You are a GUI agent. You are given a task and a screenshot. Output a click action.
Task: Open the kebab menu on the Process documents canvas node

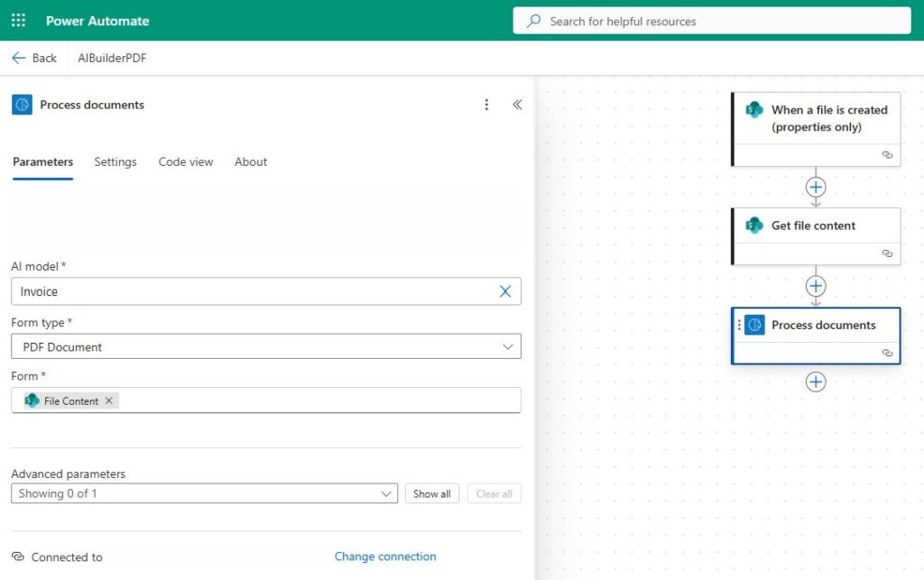pos(742,325)
